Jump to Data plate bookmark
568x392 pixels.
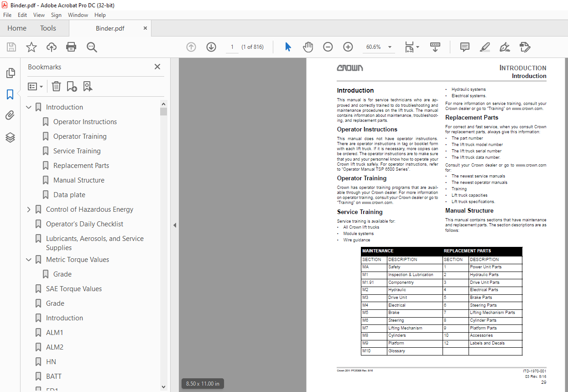click(69, 195)
